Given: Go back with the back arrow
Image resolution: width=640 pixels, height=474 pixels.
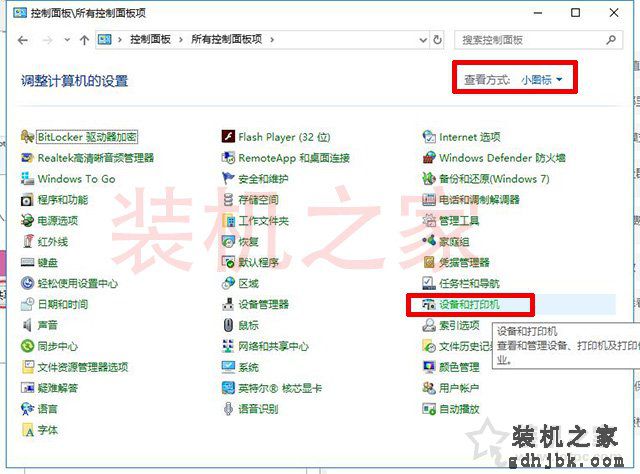Looking at the screenshot, I should (x=23, y=40).
